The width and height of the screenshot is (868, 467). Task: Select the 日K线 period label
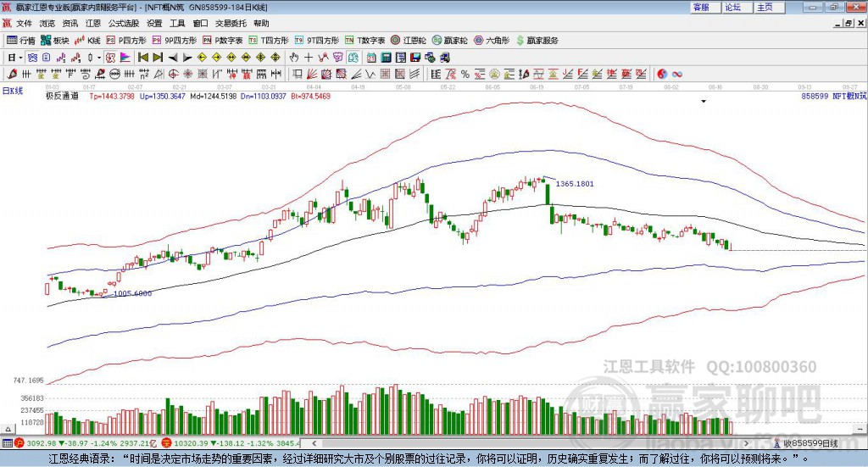pyautogui.click(x=13, y=91)
